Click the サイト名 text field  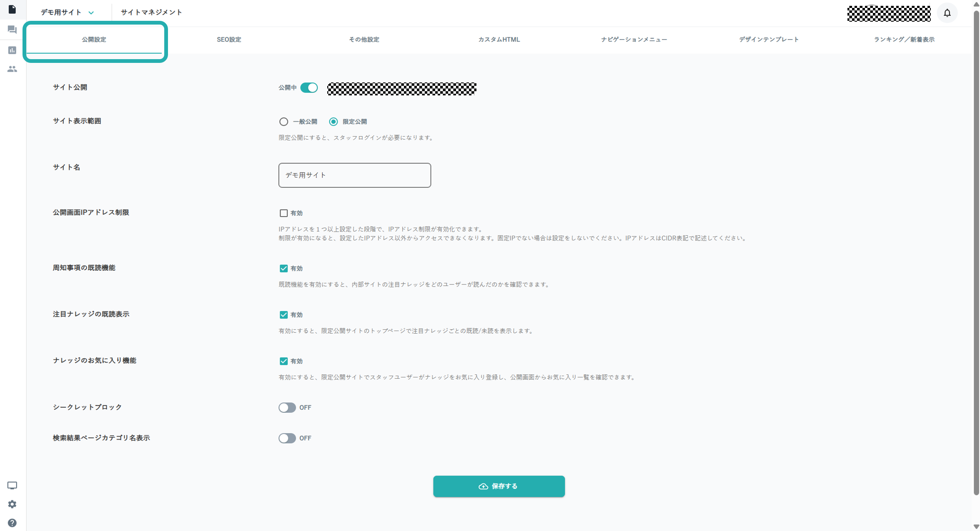pyautogui.click(x=355, y=175)
